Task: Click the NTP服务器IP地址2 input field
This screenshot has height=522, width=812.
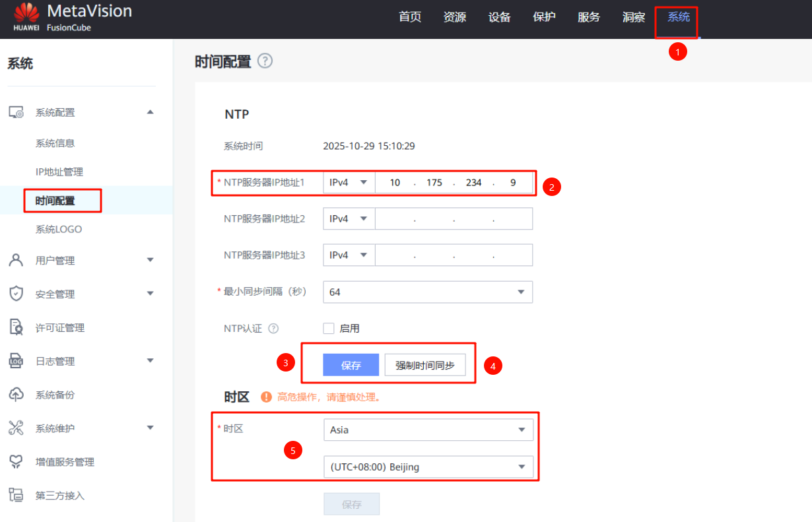Action: 454,219
